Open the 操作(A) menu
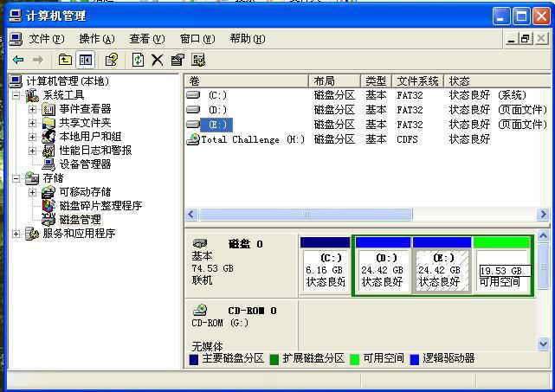 click(96, 39)
